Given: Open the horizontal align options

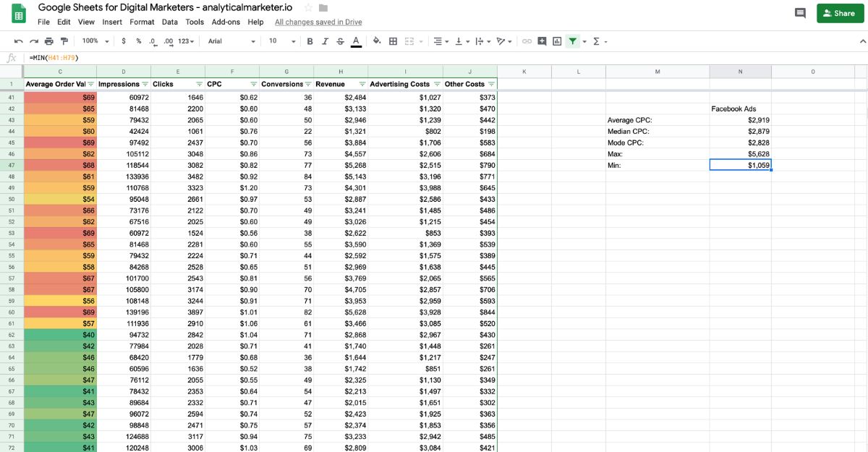Looking at the screenshot, I should (x=441, y=41).
